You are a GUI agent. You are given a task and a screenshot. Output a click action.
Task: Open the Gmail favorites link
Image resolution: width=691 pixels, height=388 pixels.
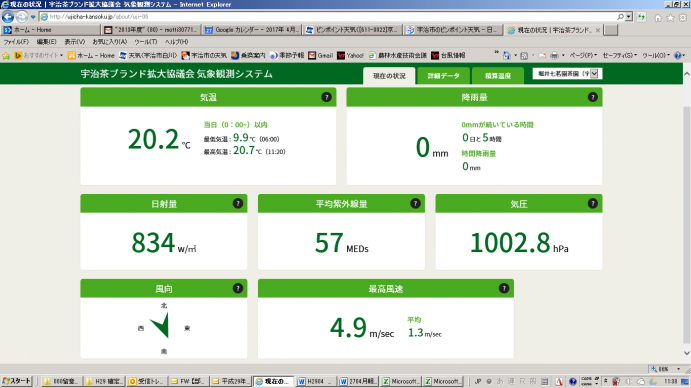320,56
